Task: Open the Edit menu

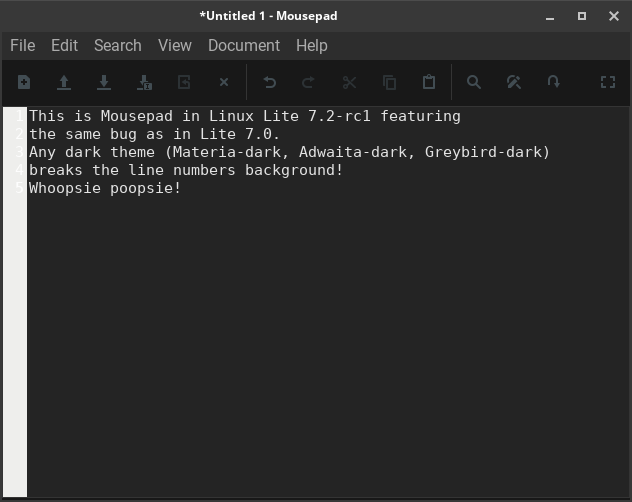Action: click(x=64, y=45)
